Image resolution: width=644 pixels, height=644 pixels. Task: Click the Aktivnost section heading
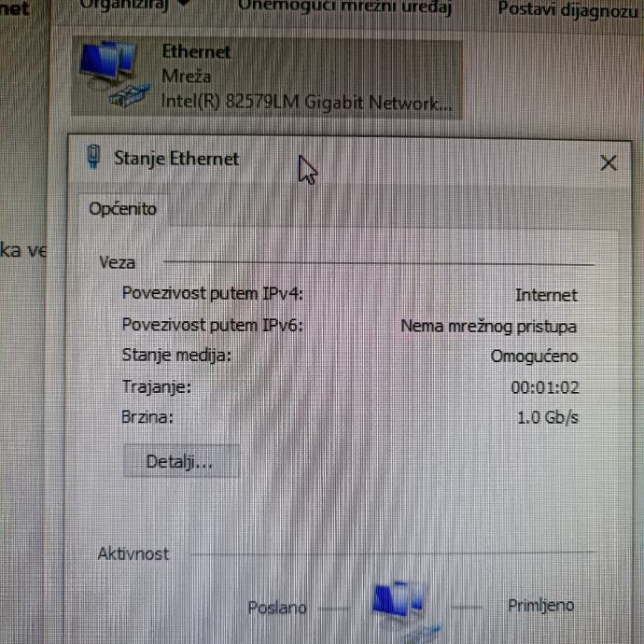[133, 554]
